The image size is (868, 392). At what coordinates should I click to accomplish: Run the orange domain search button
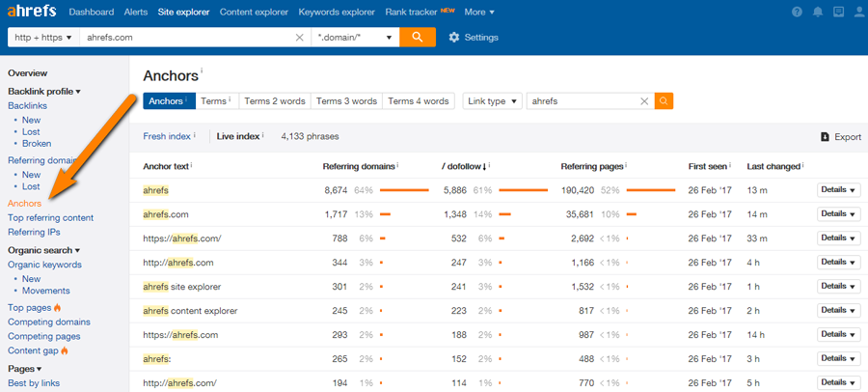pyautogui.click(x=418, y=37)
